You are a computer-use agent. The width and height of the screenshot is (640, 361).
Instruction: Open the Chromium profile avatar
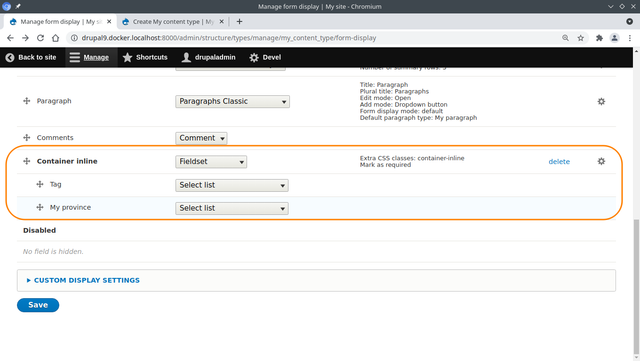coord(614,38)
